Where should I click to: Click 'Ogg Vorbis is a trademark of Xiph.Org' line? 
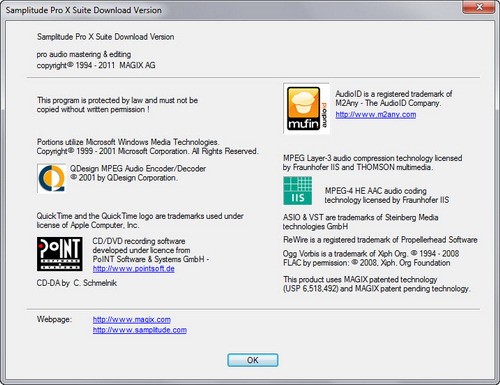(371, 254)
